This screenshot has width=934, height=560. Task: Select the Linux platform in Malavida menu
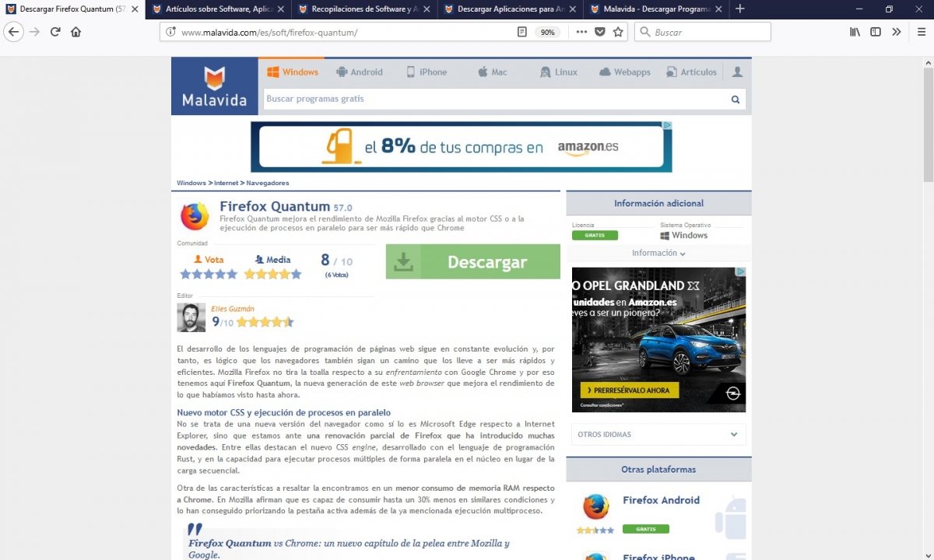(x=559, y=72)
